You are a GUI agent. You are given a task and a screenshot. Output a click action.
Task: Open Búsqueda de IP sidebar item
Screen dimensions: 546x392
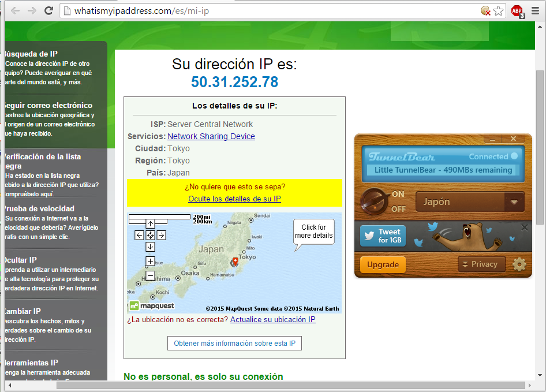(31, 54)
